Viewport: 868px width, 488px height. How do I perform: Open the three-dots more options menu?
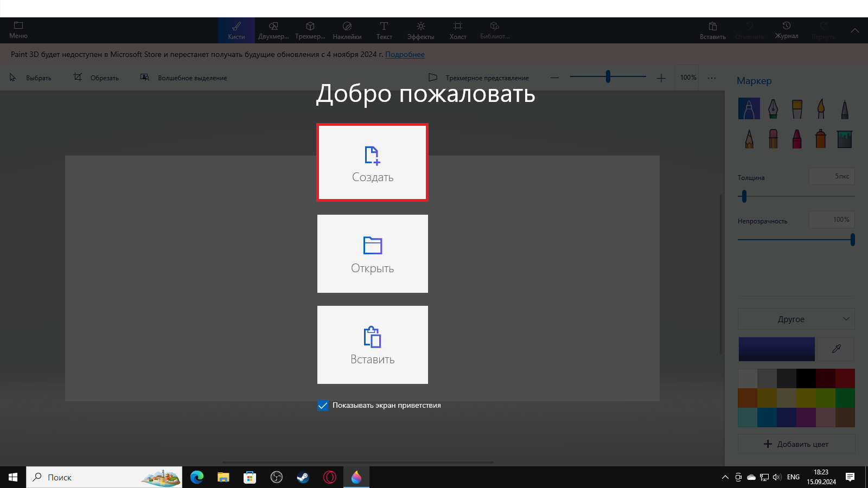pos(712,78)
